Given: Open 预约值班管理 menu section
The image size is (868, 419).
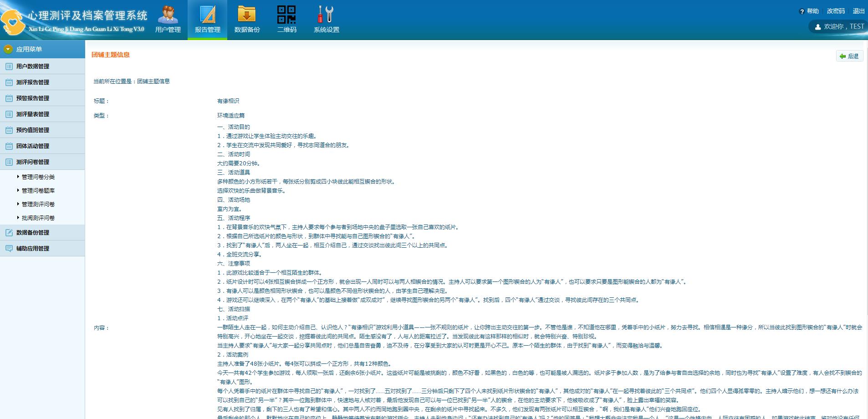Looking at the screenshot, I should coord(42,130).
